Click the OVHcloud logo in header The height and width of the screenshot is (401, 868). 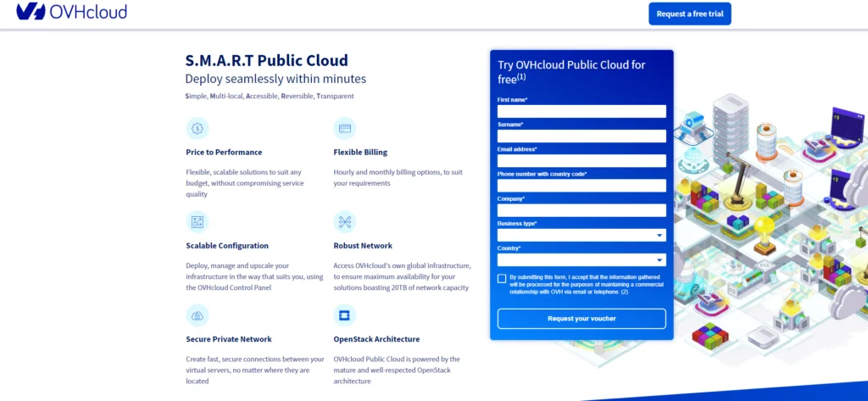coord(71,12)
